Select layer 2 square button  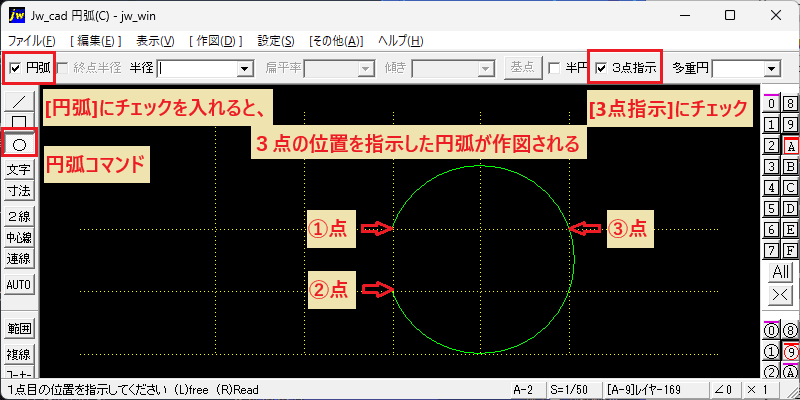point(771,145)
